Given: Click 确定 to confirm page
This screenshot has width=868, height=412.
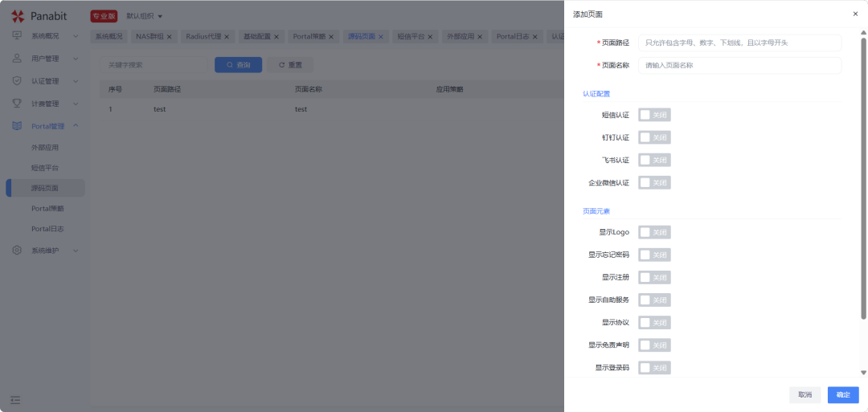Looking at the screenshot, I should coord(843,395).
